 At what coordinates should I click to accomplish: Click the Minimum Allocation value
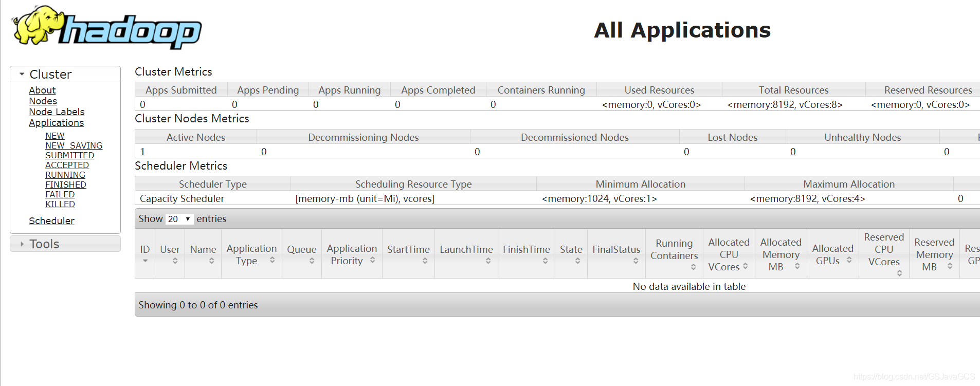tap(599, 198)
